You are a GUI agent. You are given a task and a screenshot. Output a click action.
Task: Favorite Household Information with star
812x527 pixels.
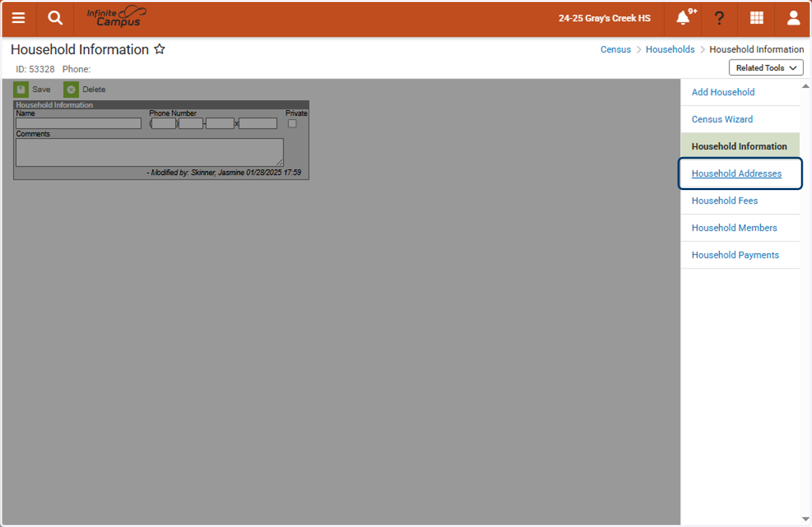(x=160, y=49)
